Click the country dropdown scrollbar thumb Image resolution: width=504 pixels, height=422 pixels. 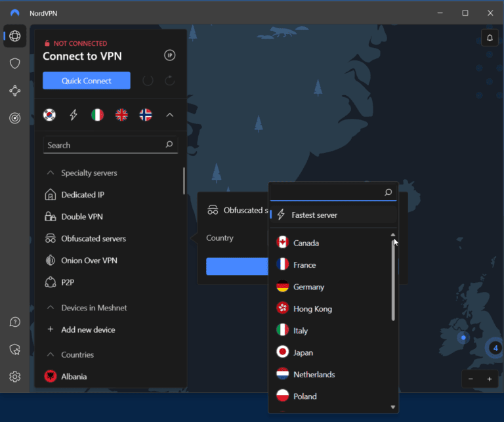[393, 280]
